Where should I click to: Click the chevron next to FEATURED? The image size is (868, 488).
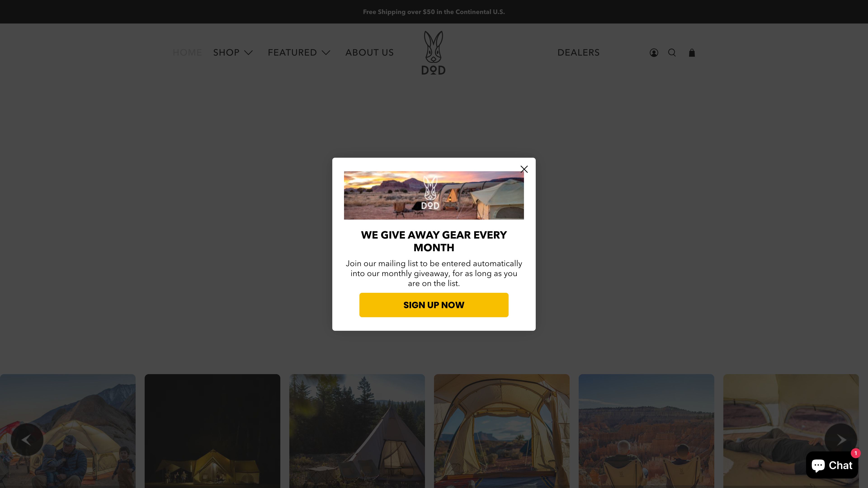click(326, 53)
